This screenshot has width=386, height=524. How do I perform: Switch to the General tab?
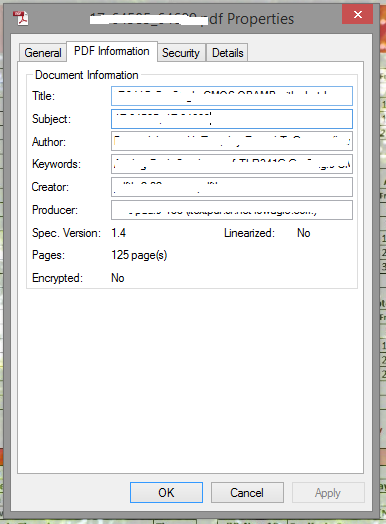click(43, 53)
